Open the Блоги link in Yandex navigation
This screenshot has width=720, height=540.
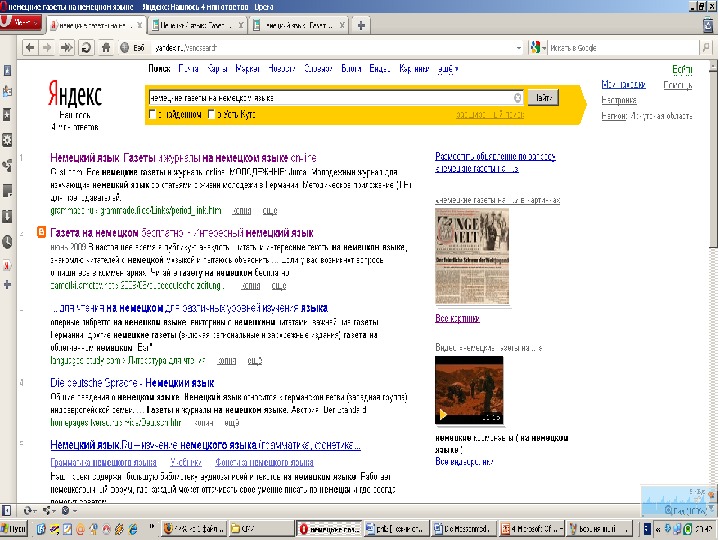351,69
